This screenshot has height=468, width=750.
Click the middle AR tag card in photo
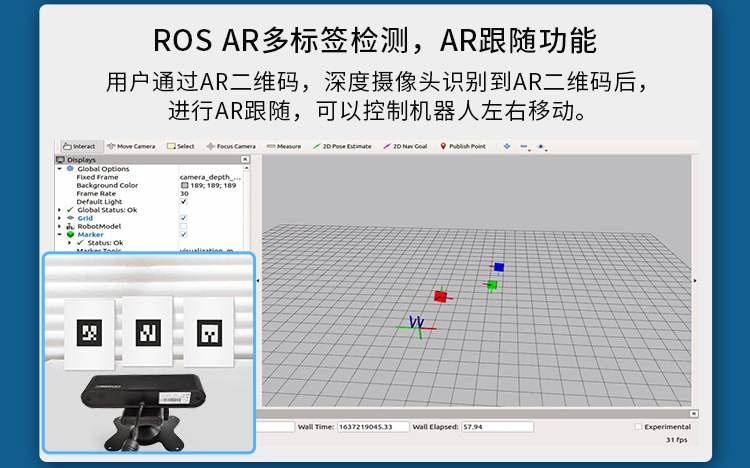click(x=148, y=331)
